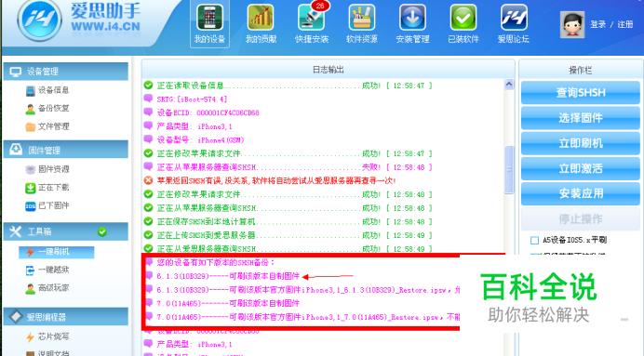Select 备份恢复 in sidebar
Image resolution: width=644 pixels, height=356 pixels.
47,108
